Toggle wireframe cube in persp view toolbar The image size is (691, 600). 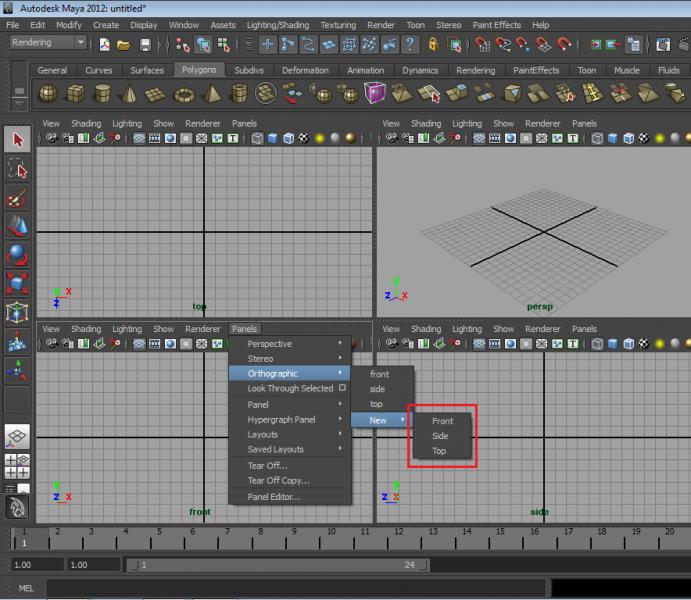coord(597,138)
